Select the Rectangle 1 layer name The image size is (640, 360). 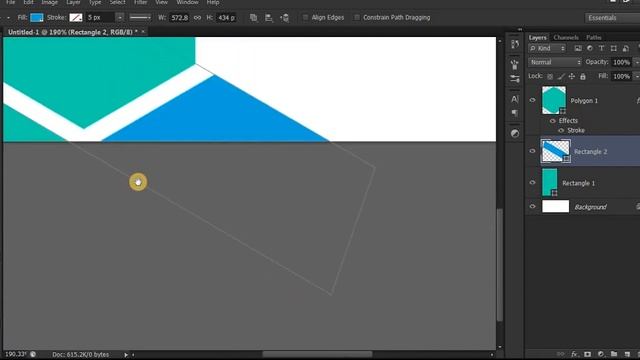[578, 183]
